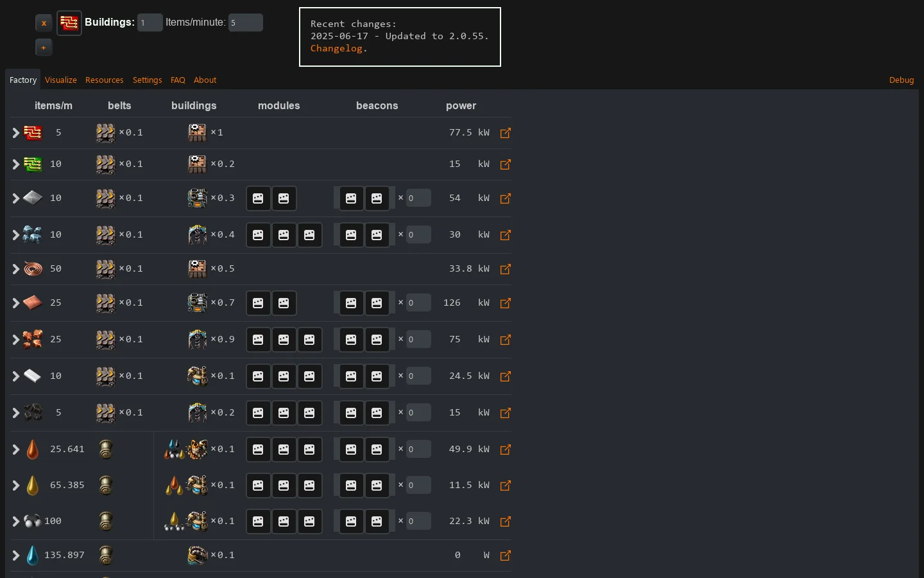The image size is (924, 578).
Task: Open pop-out link for 24.5 kW row
Action: tap(506, 376)
